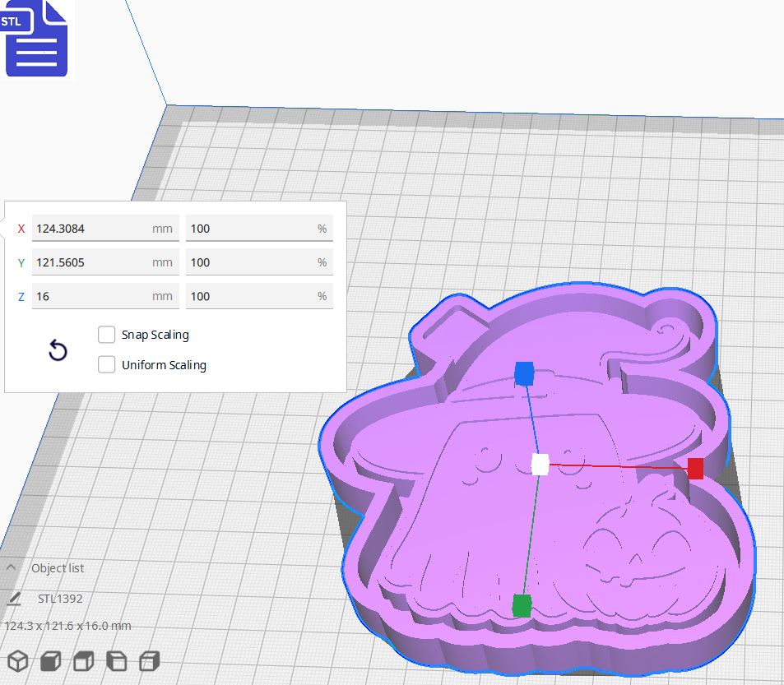Switch to the left side view icon
The image size is (784, 685).
point(117,661)
